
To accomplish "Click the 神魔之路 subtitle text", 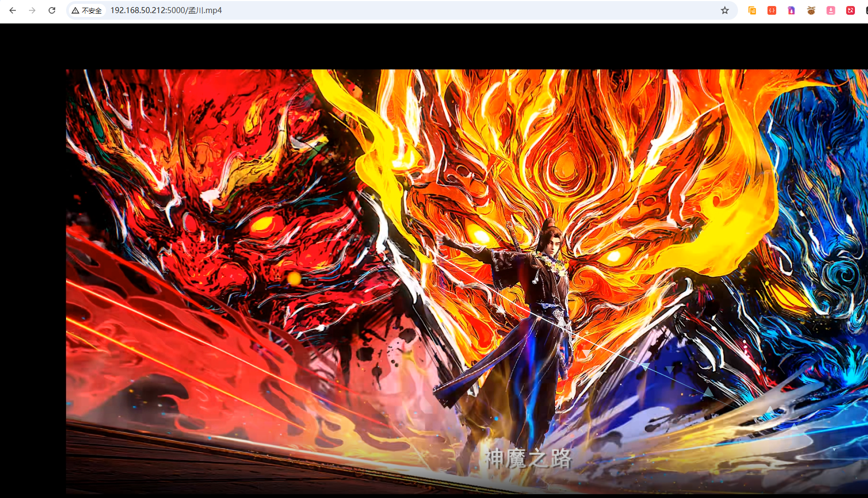I will tap(528, 458).
